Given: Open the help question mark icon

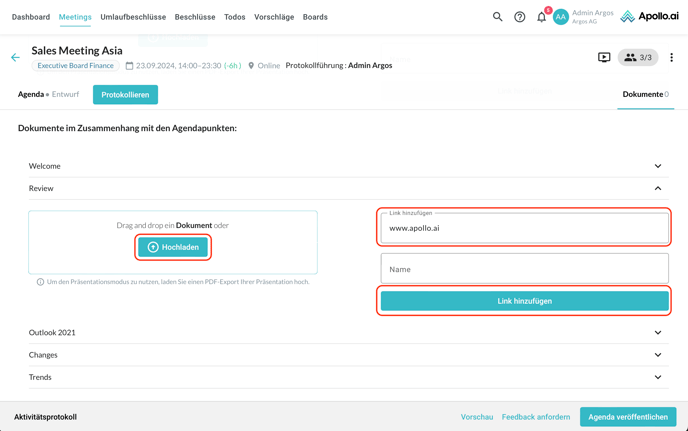Looking at the screenshot, I should pos(519,17).
